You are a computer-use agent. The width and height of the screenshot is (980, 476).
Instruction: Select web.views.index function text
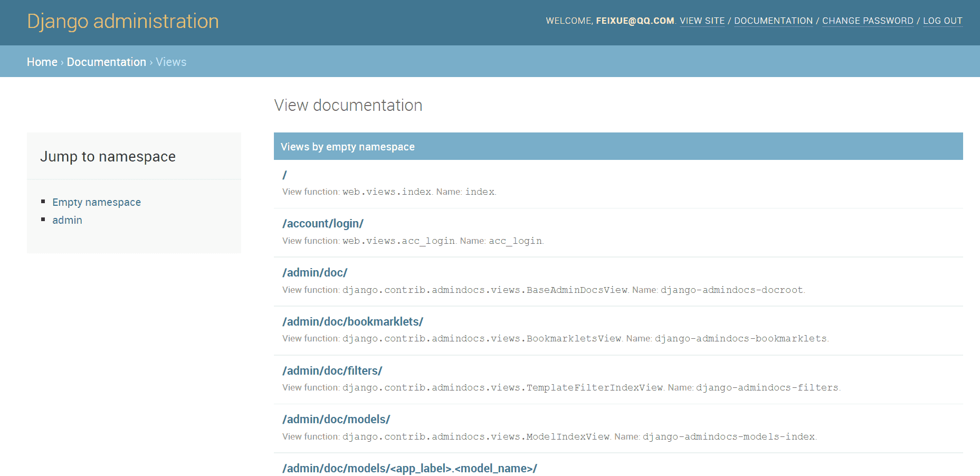387,192
